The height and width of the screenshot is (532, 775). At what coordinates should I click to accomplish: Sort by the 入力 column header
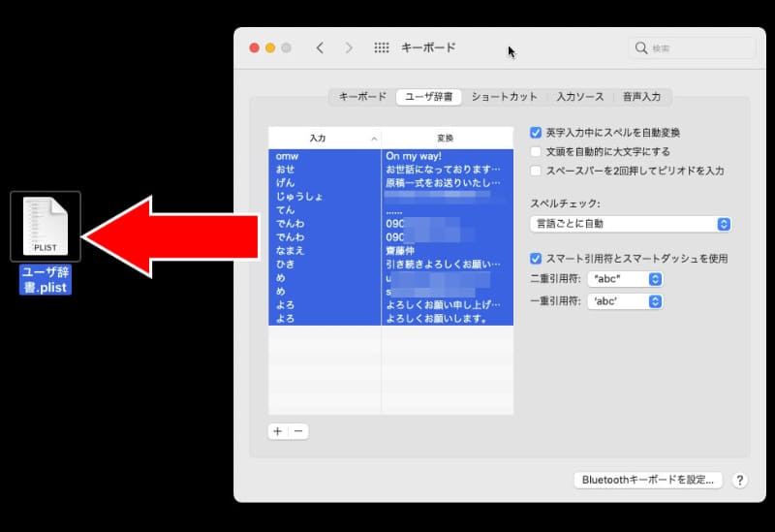tap(325, 138)
